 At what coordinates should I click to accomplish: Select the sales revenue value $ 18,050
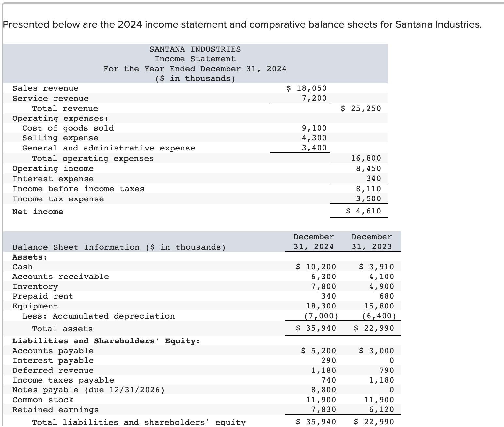(x=306, y=88)
